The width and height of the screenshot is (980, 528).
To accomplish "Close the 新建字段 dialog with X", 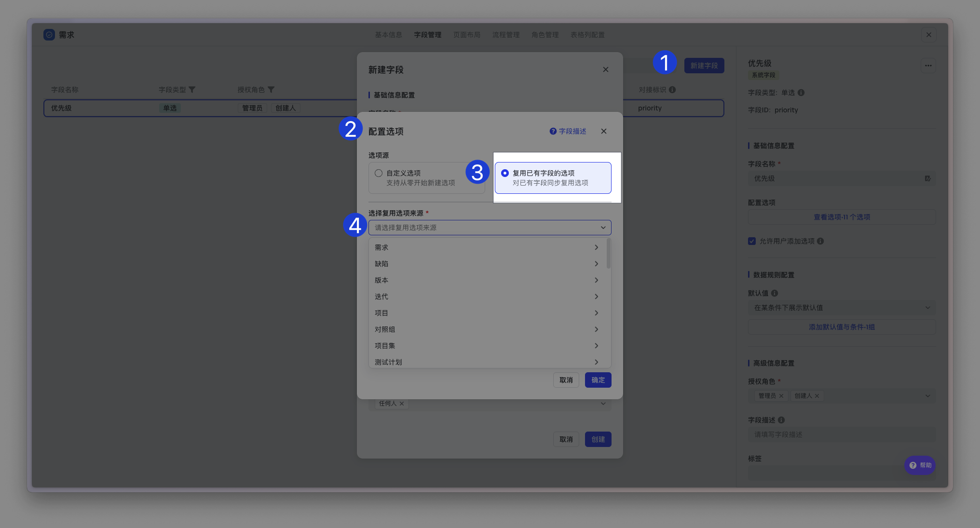I will pyautogui.click(x=606, y=69).
